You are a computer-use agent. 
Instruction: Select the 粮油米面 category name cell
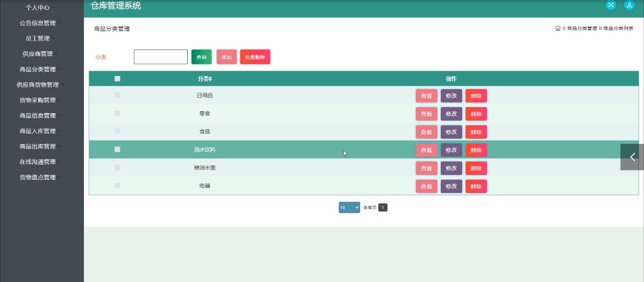205,167
